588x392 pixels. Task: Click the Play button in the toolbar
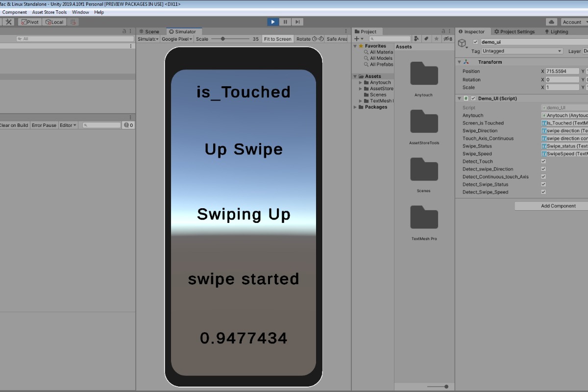(x=273, y=22)
